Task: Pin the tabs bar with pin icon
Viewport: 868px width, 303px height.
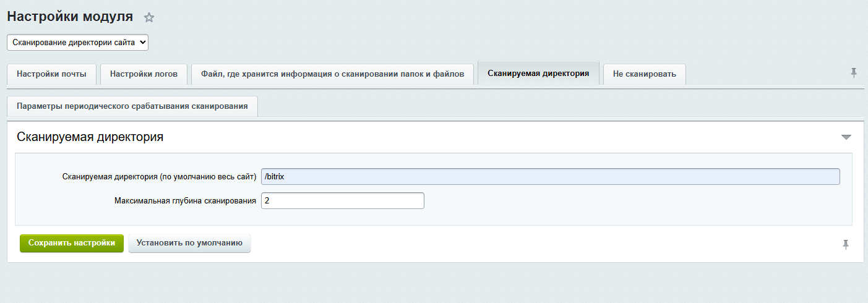Action: (x=854, y=73)
